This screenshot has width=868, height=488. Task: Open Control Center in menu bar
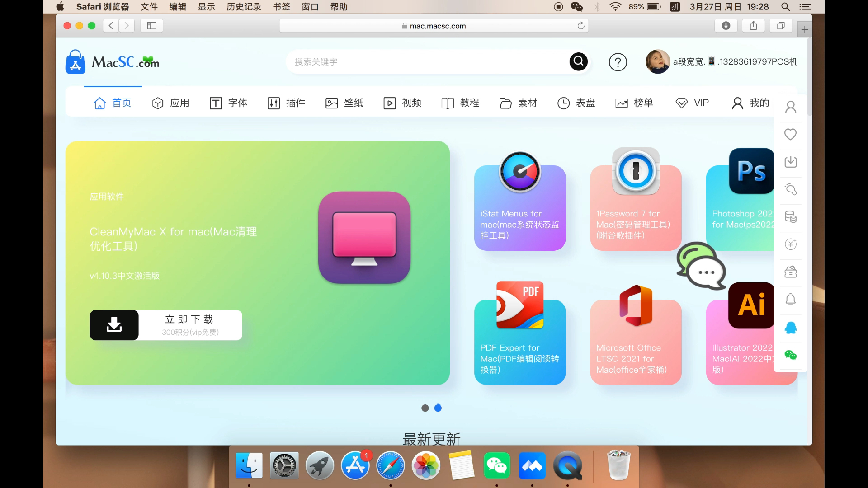805,7
